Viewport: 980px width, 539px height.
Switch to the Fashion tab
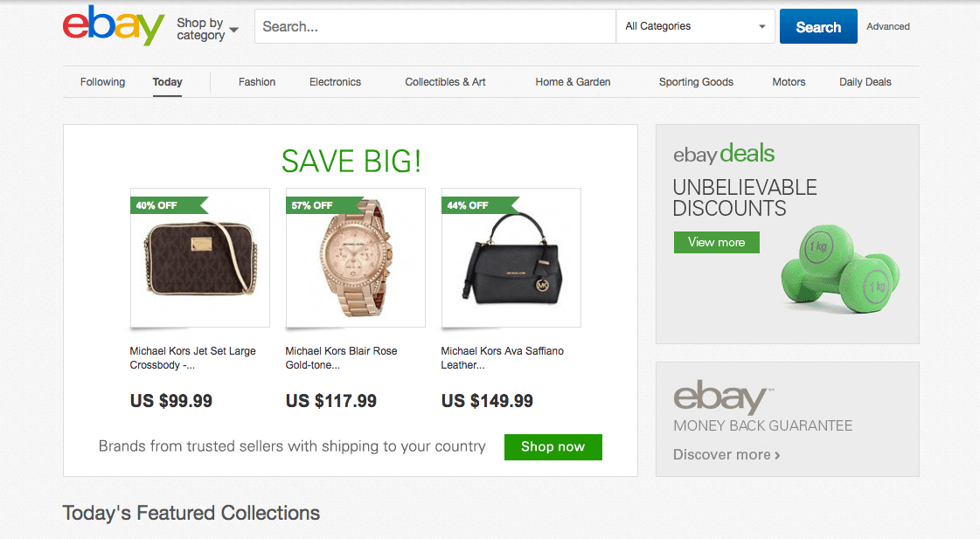click(256, 81)
